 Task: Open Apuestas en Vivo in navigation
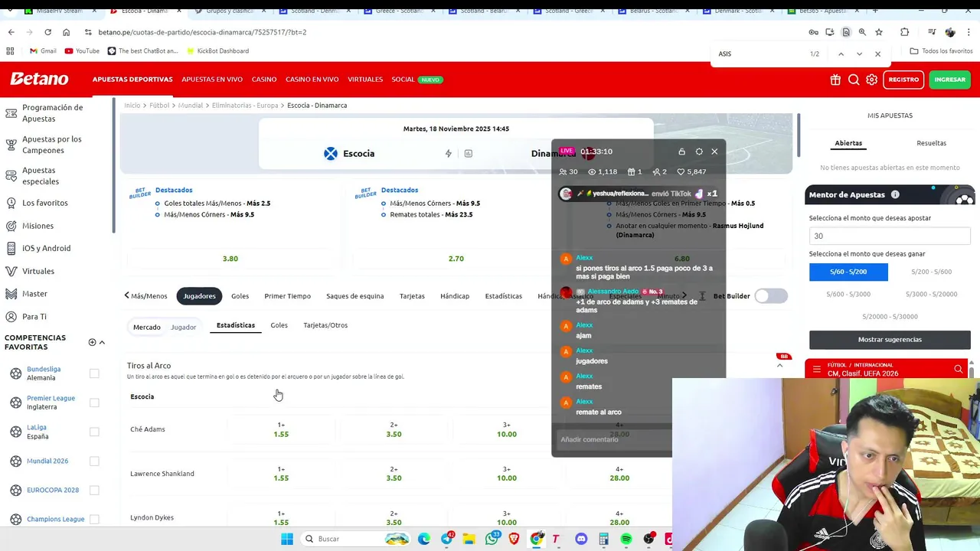(x=212, y=80)
